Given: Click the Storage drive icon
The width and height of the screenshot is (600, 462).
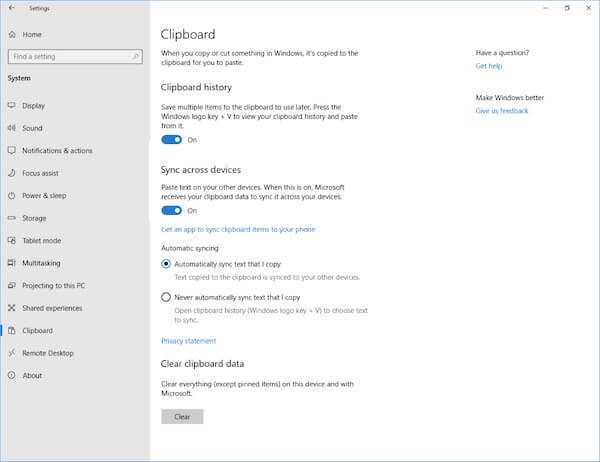Looking at the screenshot, I should 12,218.
